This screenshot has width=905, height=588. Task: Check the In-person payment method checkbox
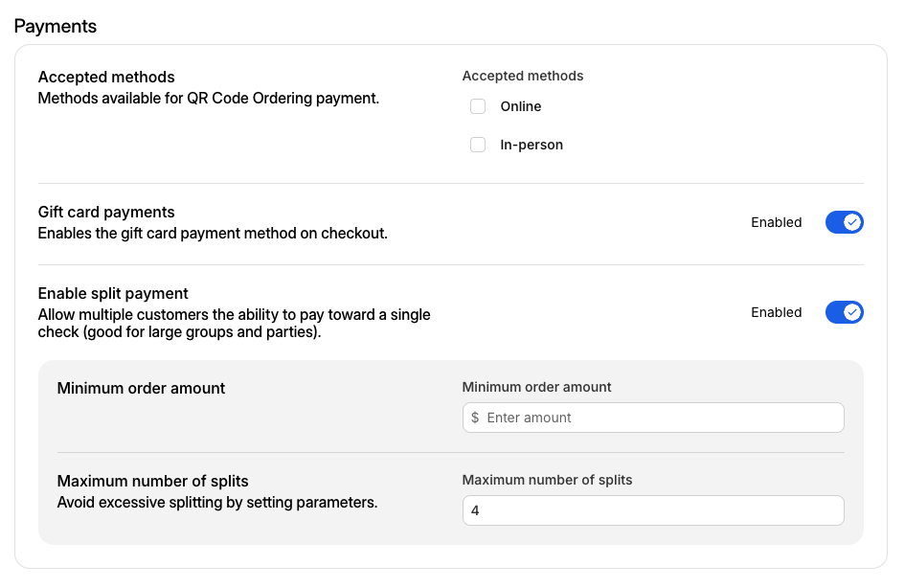(x=478, y=146)
